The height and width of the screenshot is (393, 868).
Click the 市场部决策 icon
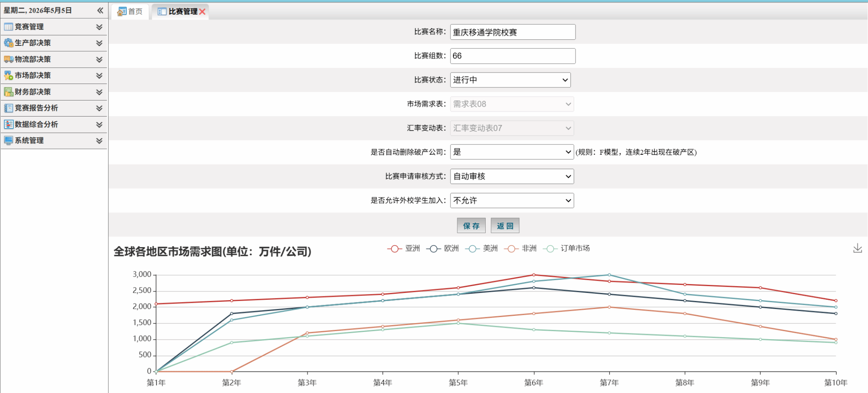tap(8, 75)
